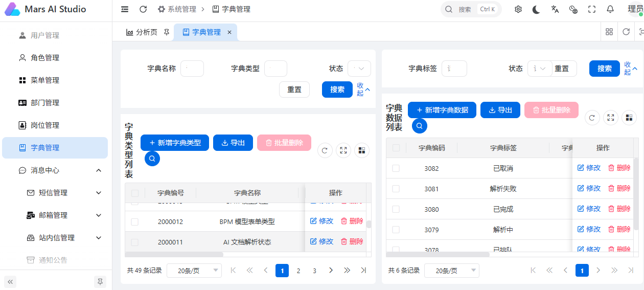The width and height of the screenshot is (644, 290).
Task: Click the 新增字典类型 button
Action: coord(175,143)
